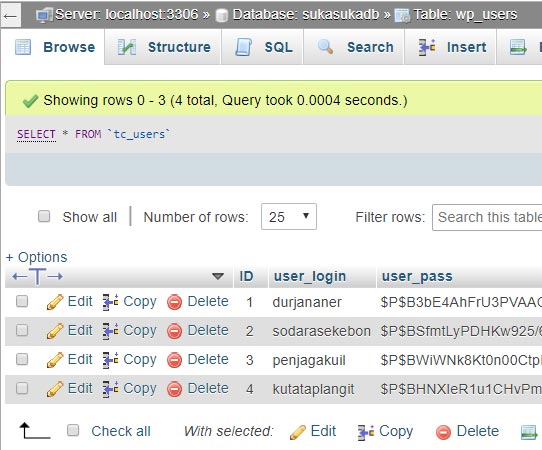Toggle the Check all checkbox
This screenshot has height=450, width=542.
(x=73, y=431)
